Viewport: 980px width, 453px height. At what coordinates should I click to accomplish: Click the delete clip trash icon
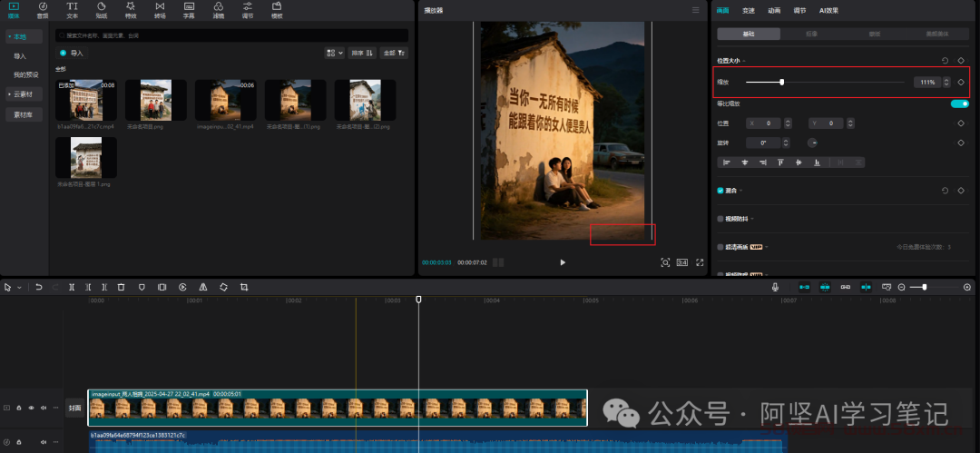click(121, 287)
